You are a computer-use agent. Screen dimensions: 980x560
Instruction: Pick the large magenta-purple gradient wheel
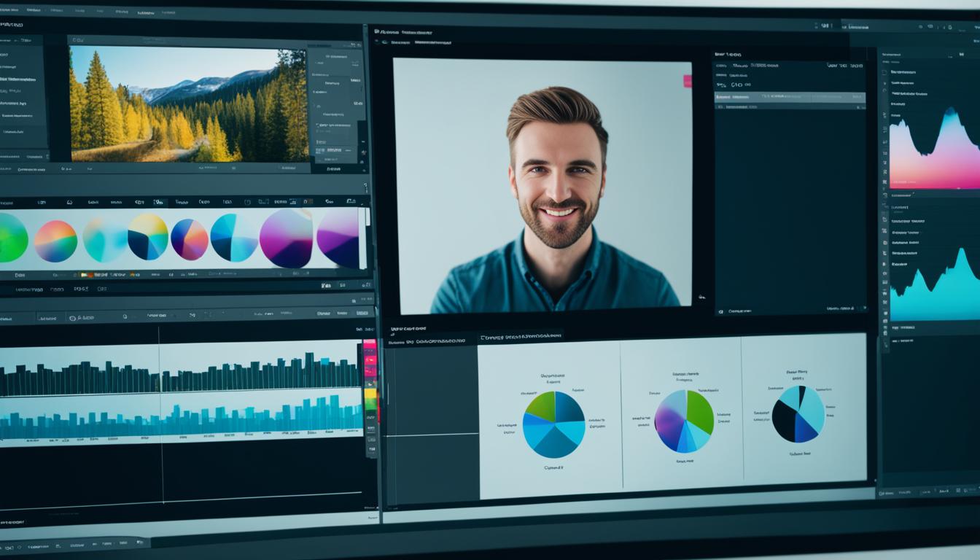pos(287,238)
